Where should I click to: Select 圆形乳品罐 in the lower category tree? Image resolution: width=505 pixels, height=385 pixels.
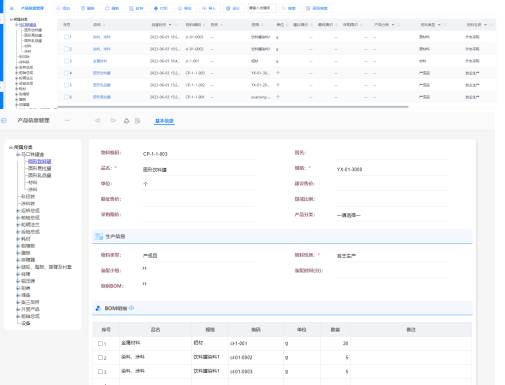click(39, 175)
